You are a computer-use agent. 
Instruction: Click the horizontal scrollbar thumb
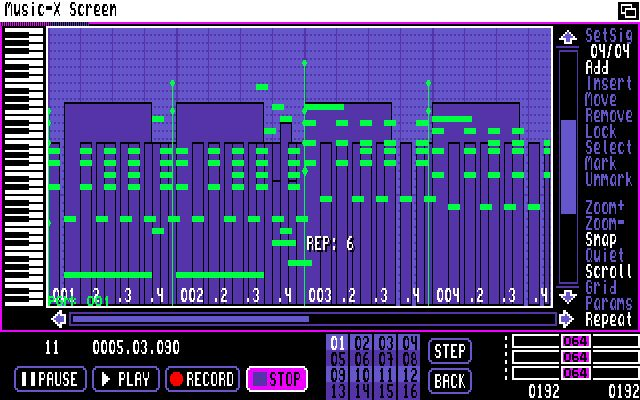[x=191, y=319]
